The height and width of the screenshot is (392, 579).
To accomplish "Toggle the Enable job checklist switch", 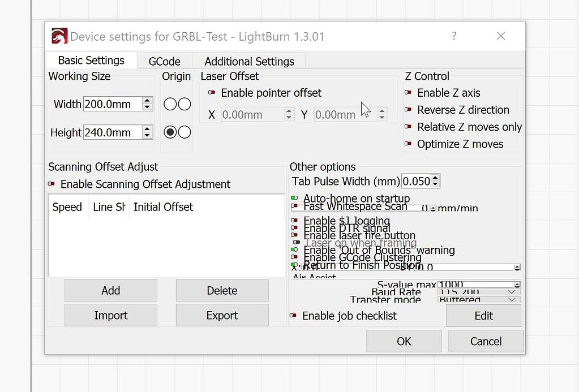I will 294,316.
